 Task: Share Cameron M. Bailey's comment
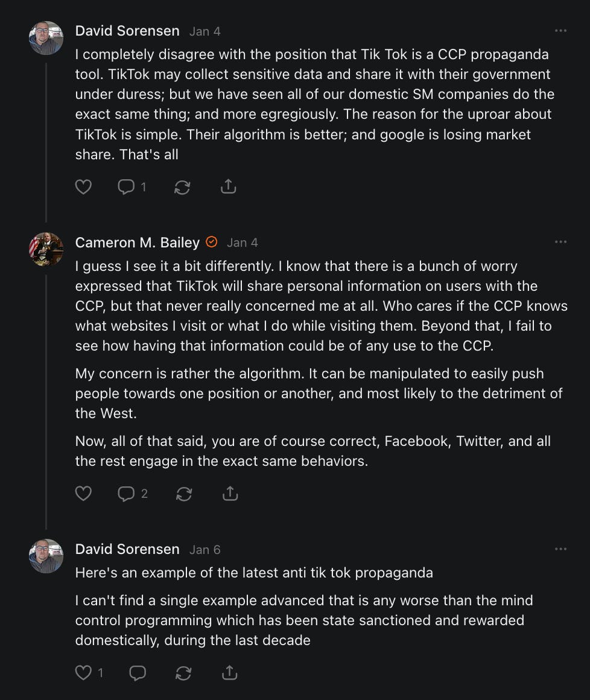pos(230,494)
